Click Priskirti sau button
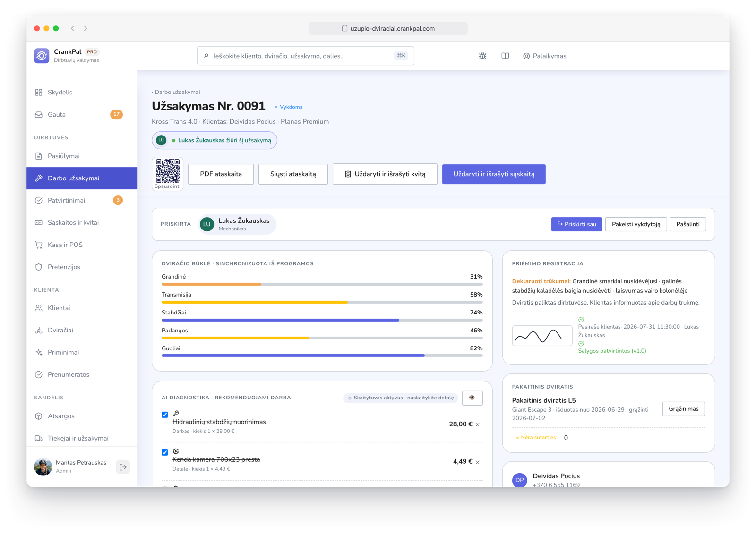756x534 pixels. pyautogui.click(x=576, y=224)
